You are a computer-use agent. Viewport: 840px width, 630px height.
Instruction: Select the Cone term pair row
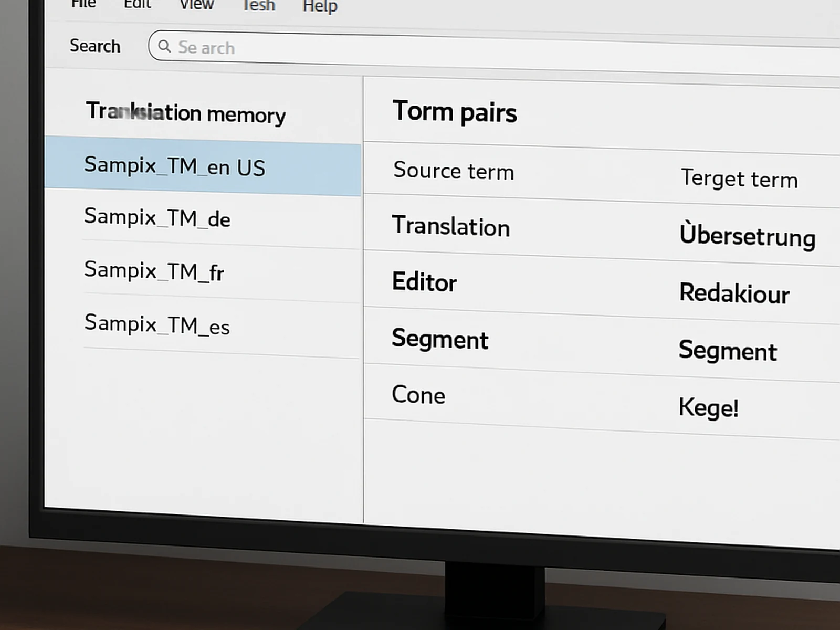click(x=418, y=395)
